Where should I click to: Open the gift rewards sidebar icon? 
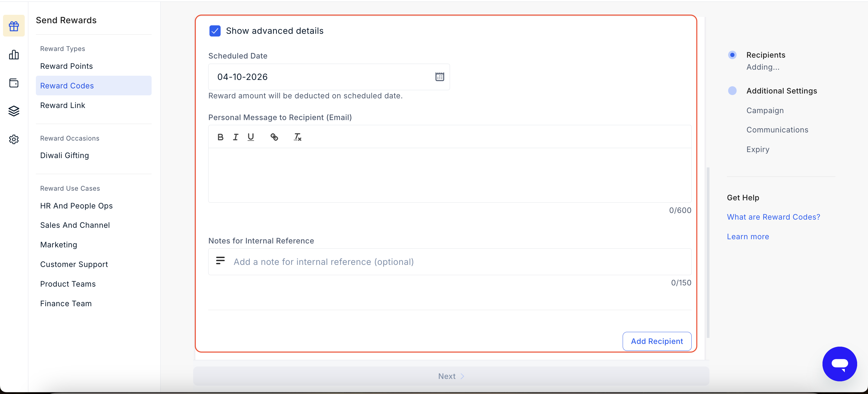pos(14,26)
